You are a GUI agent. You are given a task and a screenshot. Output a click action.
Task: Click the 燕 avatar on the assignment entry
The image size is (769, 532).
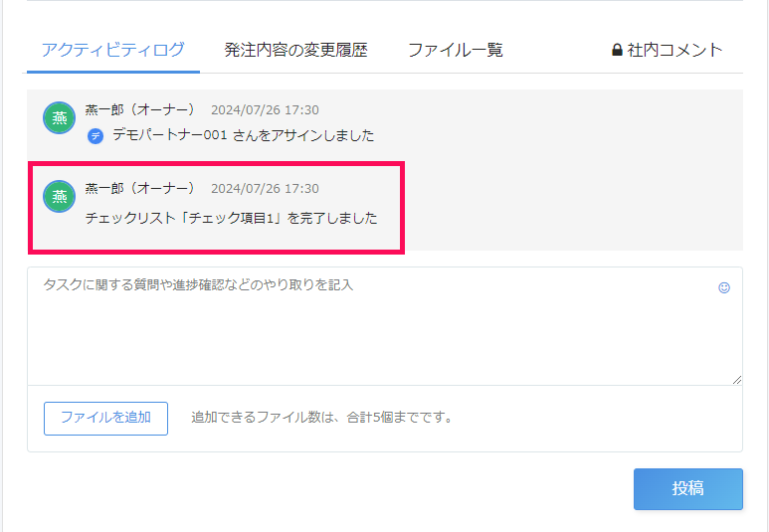(x=59, y=117)
